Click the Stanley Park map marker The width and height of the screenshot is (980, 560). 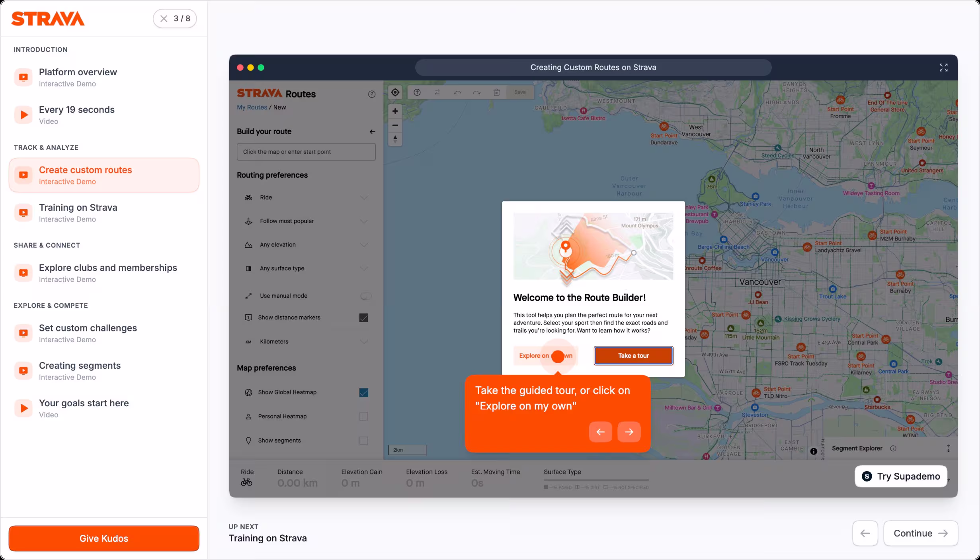point(755,196)
